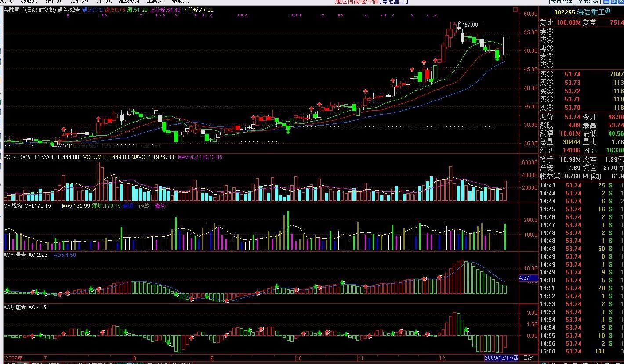
Task: Click the 2009年 label on the time axis
Action: (14, 358)
